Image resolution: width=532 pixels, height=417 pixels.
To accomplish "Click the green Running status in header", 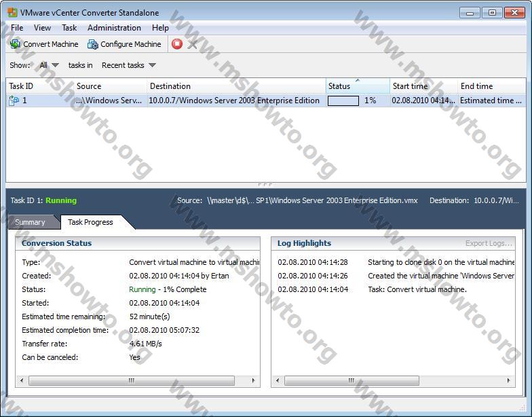I will [x=61, y=200].
